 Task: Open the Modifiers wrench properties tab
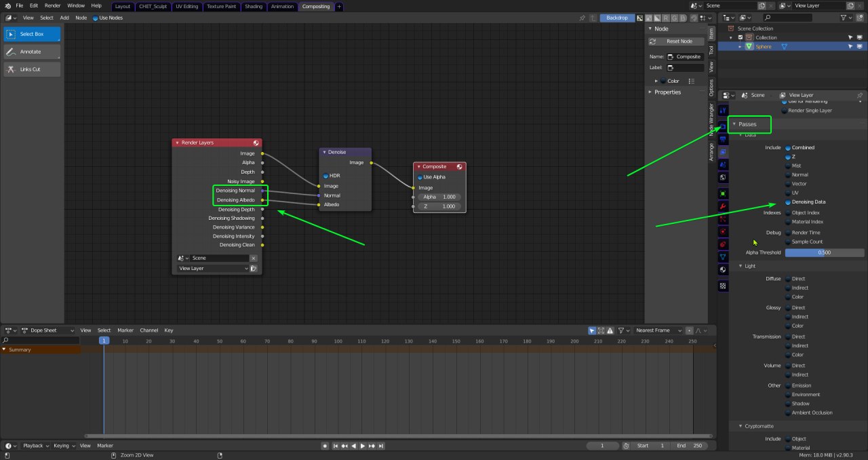(723, 206)
